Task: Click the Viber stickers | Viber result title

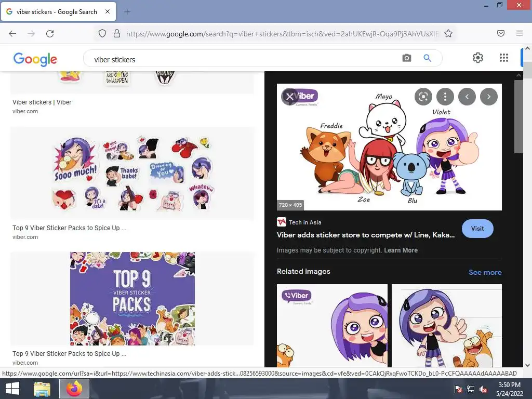Action: pyautogui.click(x=42, y=102)
